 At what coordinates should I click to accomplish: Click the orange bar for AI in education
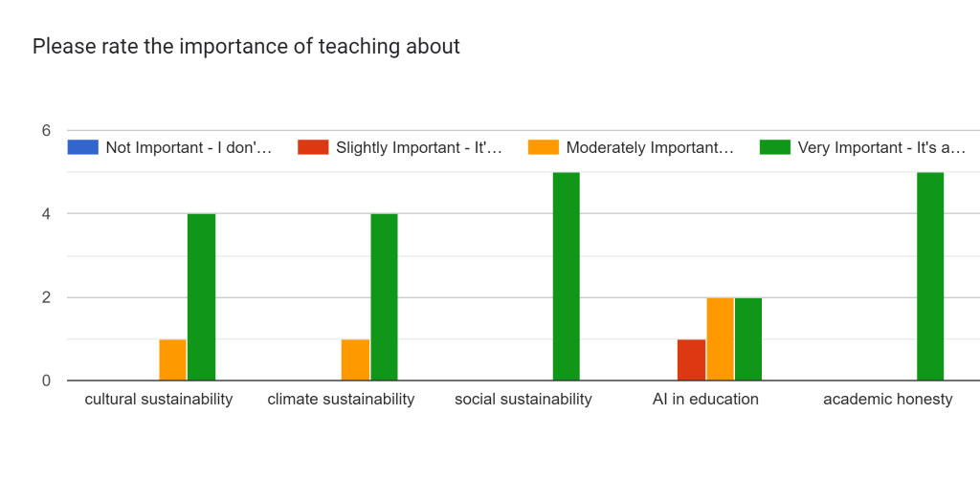click(720, 339)
